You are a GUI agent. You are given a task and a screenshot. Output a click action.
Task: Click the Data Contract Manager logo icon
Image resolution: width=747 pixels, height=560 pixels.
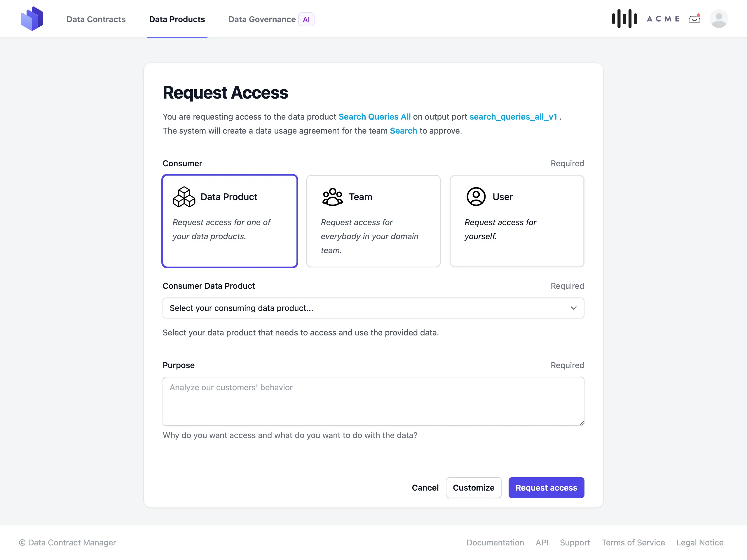point(32,19)
